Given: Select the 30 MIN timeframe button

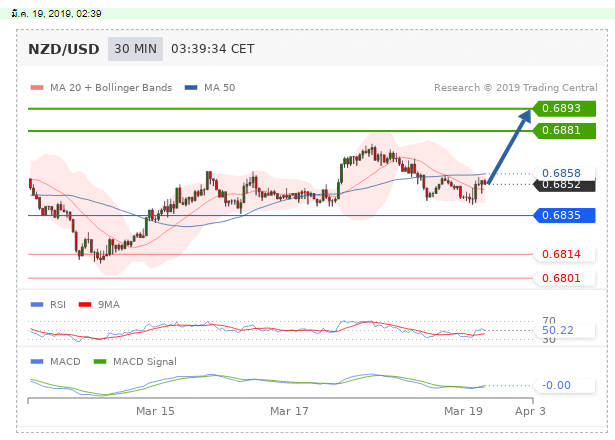Looking at the screenshot, I should click(x=135, y=49).
